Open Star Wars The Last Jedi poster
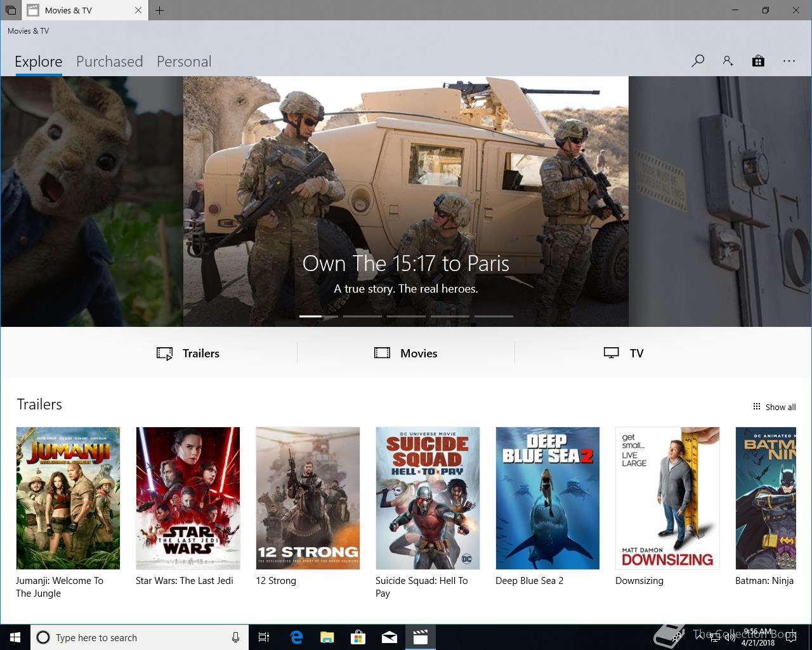 pos(188,498)
